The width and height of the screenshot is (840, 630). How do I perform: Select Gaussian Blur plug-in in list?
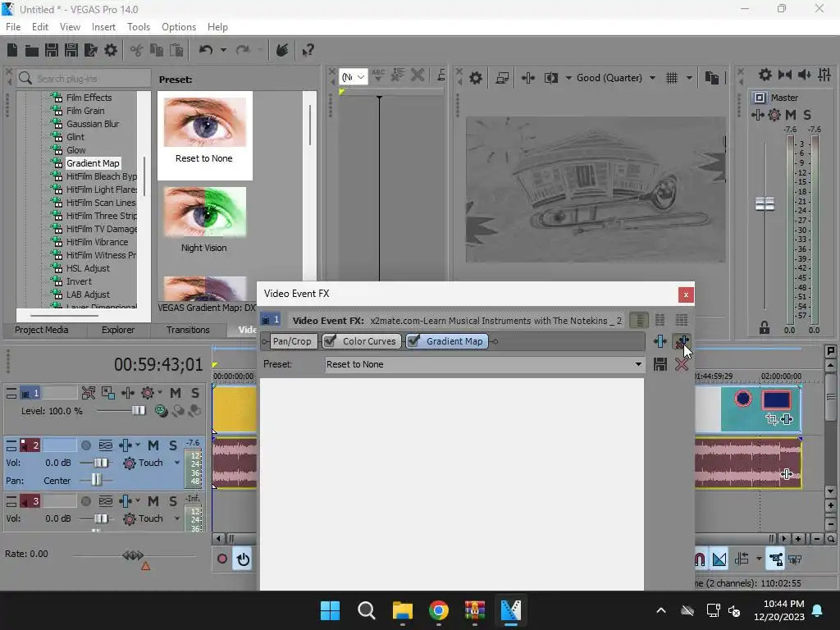click(x=93, y=124)
